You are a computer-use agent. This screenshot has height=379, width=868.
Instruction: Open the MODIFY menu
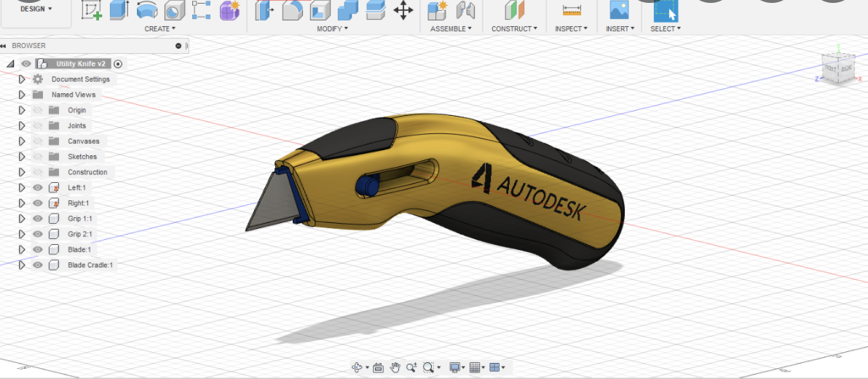(332, 29)
